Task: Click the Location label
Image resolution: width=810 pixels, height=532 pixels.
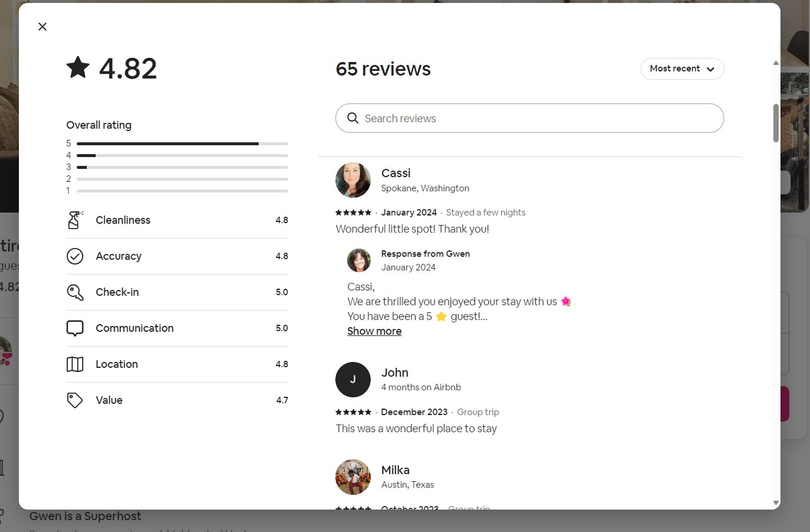Action: (117, 364)
